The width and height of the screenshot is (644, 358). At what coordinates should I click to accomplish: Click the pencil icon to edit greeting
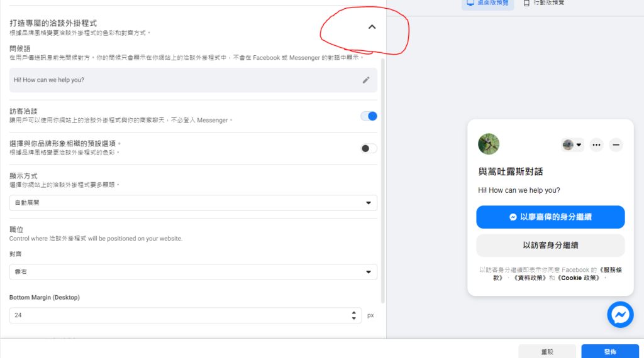(366, 80)
